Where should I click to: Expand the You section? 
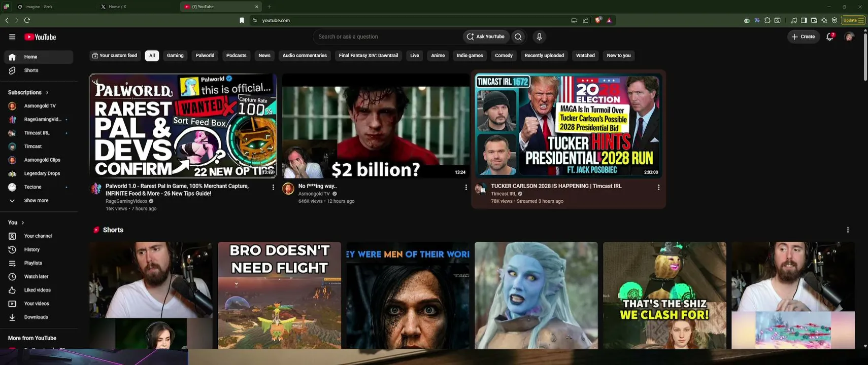click(x=16, y=223)
